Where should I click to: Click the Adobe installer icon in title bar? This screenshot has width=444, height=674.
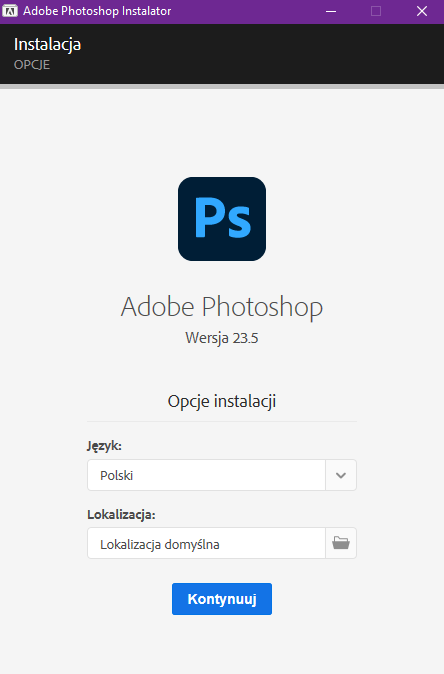click(x=9, y=11)
